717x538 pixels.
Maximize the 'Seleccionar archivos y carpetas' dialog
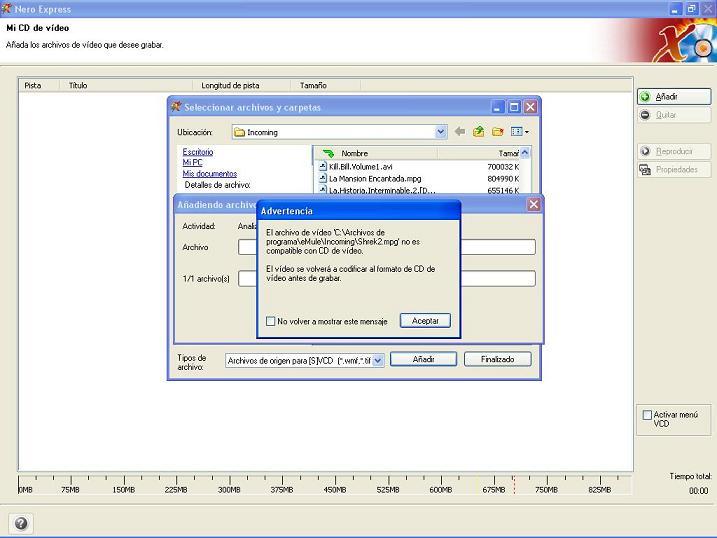click(x=514, y=107)
